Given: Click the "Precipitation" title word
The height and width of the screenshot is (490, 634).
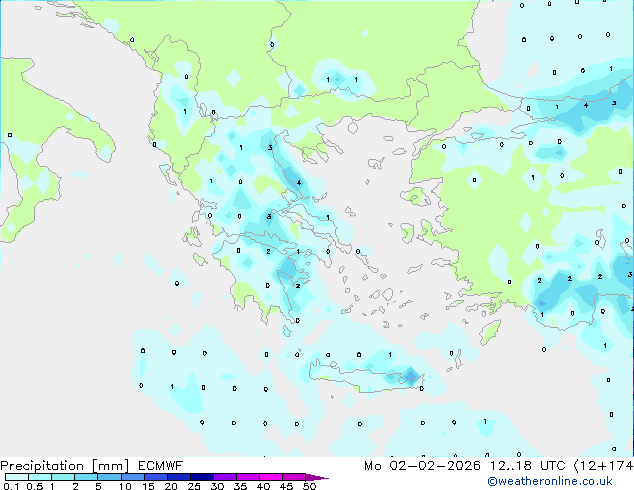Looking at the screenshot, I should [x=42, y=466].
